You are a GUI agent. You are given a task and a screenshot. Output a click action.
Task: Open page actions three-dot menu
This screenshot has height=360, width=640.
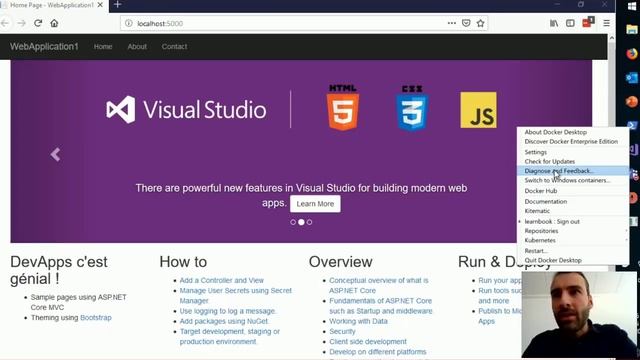coord(451,23)
